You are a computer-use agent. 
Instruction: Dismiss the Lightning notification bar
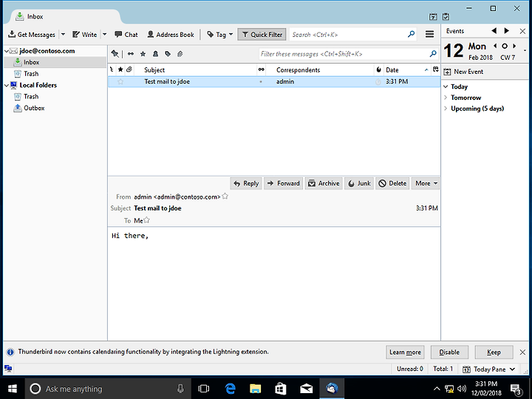coord(522,352)
